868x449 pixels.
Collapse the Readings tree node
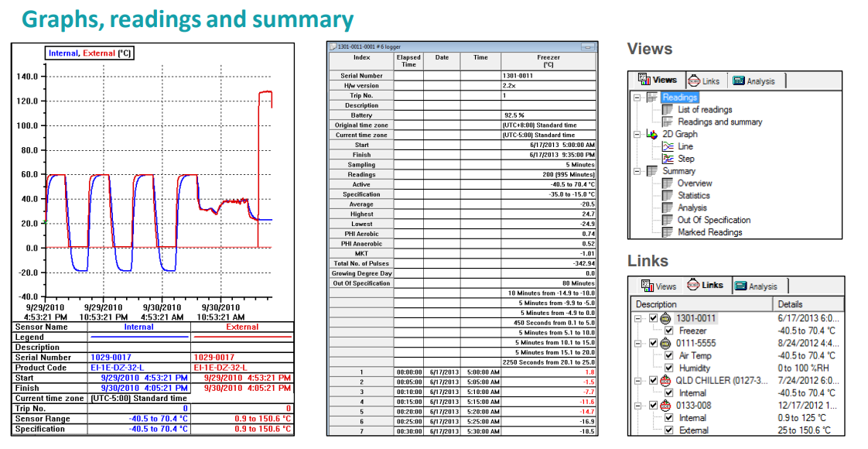(x=637, y=98)
